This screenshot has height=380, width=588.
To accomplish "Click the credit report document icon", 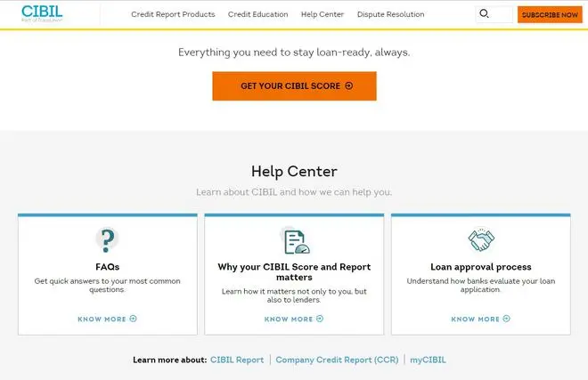I will 296,241.
